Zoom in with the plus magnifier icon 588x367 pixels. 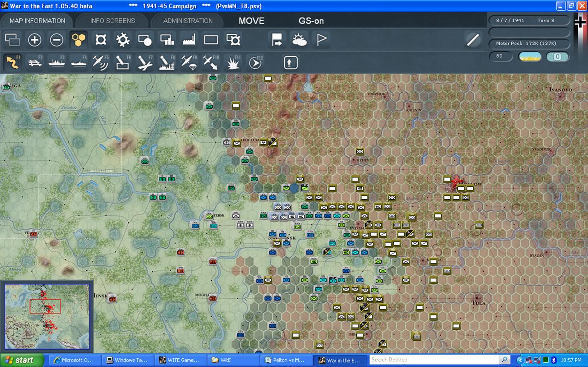pos(35,40)
